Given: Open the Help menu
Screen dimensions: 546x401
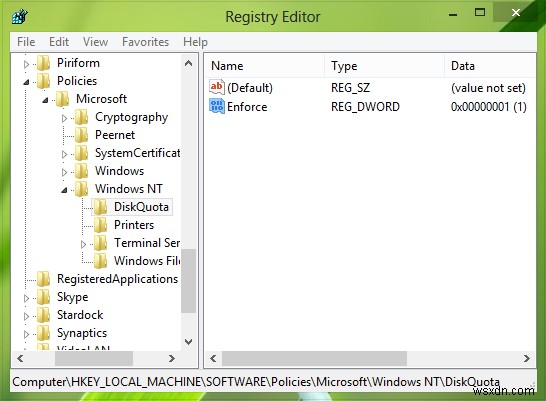Looking at the screenshot, I should pyautogui.click(x=195, y=42).
